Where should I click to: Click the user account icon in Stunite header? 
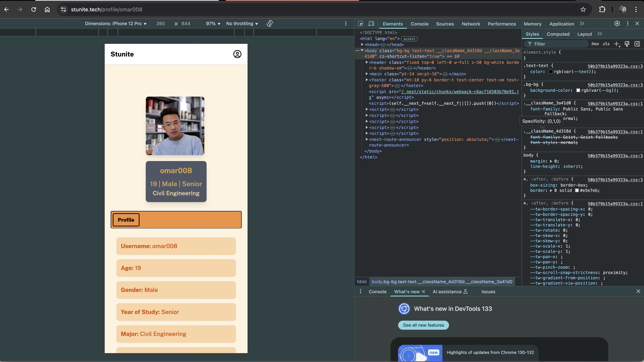click(x=237, y=54)
